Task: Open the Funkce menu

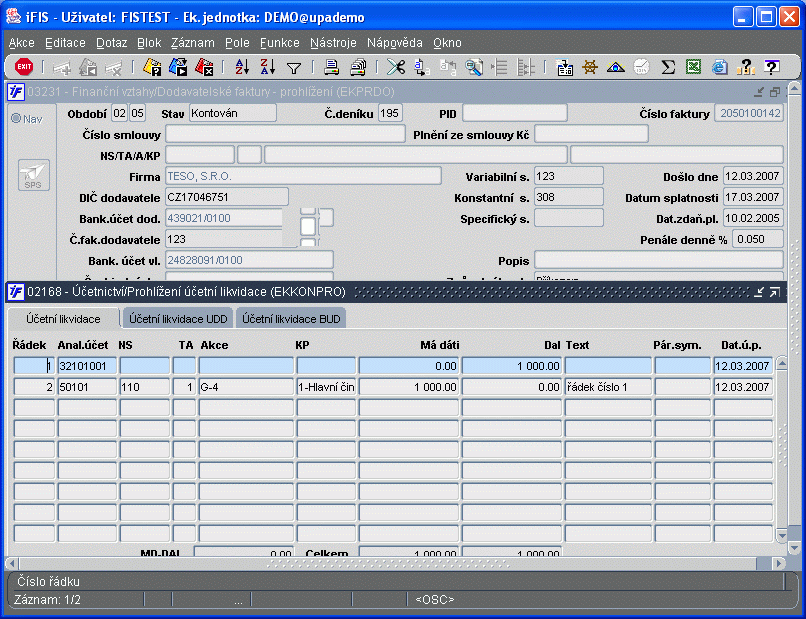Action: tap(280, 43)
